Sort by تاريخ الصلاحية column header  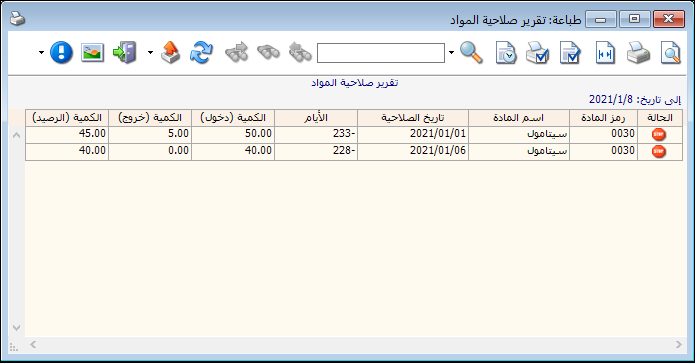pos(413,118)
